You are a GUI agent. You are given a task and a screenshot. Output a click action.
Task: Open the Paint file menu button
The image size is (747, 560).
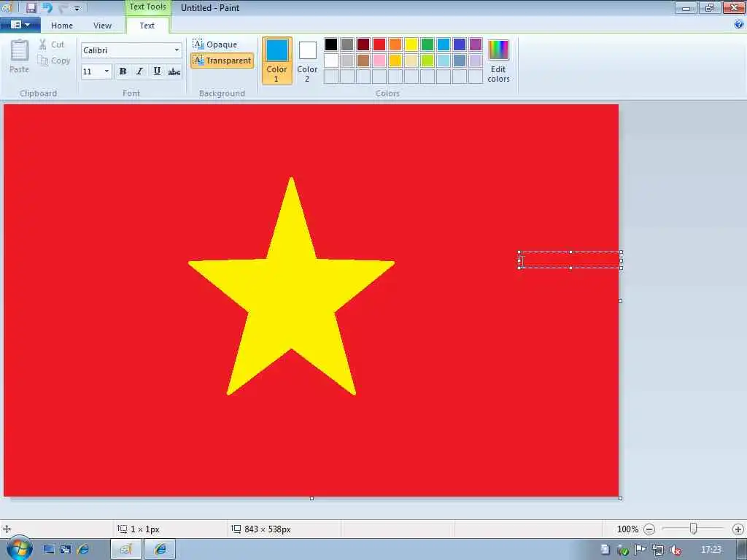(20, 25)
